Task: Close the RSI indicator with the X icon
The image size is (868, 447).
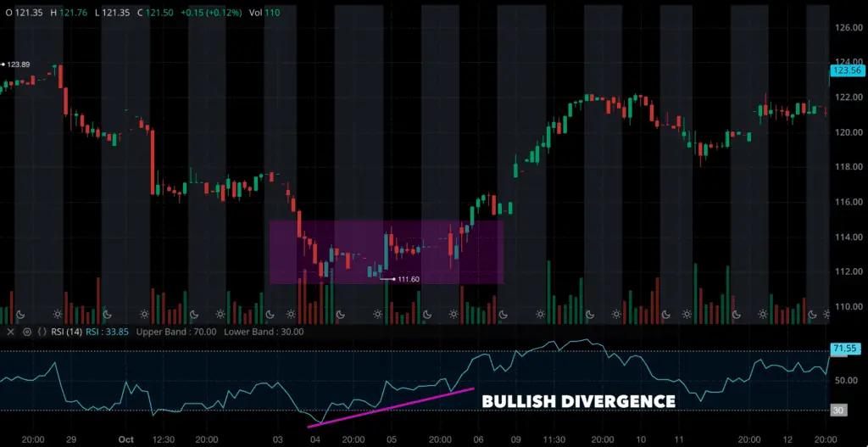Action: [x=11, y=332]
